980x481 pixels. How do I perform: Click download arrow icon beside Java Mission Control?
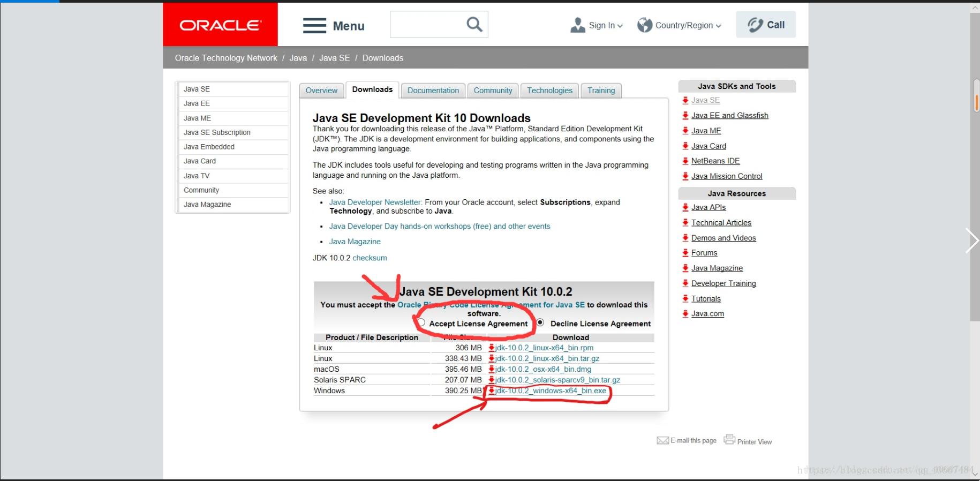point(685,176)
